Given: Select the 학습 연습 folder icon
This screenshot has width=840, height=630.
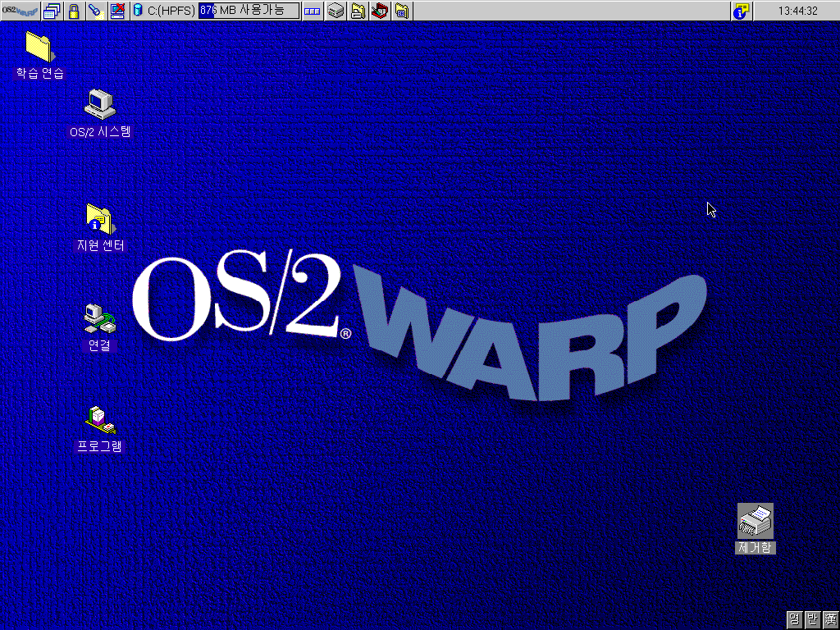Looking at the screenshot, I should click(39, 47).
